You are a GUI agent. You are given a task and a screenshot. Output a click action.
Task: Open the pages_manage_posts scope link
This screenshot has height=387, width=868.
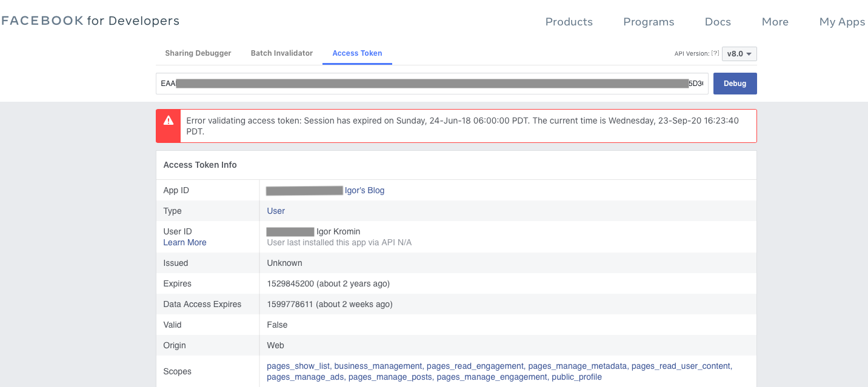[x=390, y=377]
